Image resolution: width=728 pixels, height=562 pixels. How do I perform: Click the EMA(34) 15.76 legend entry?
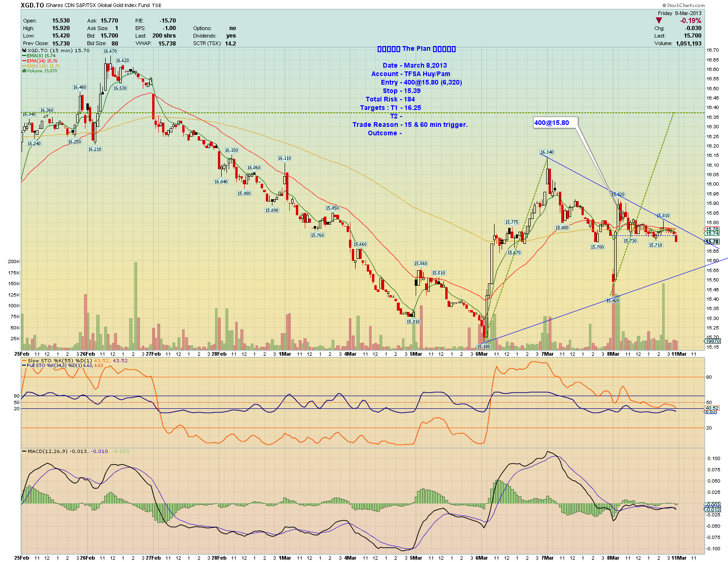point(39,61)
